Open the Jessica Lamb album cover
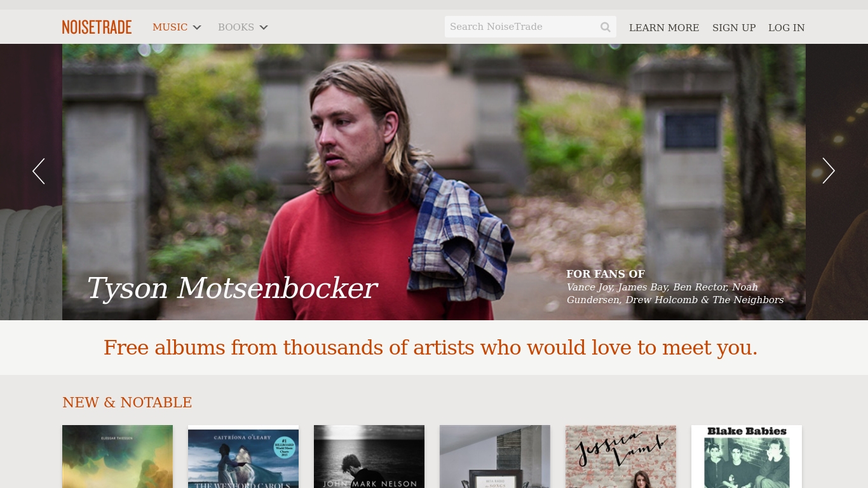Screen dimensions: 868x488 point(621,456)
